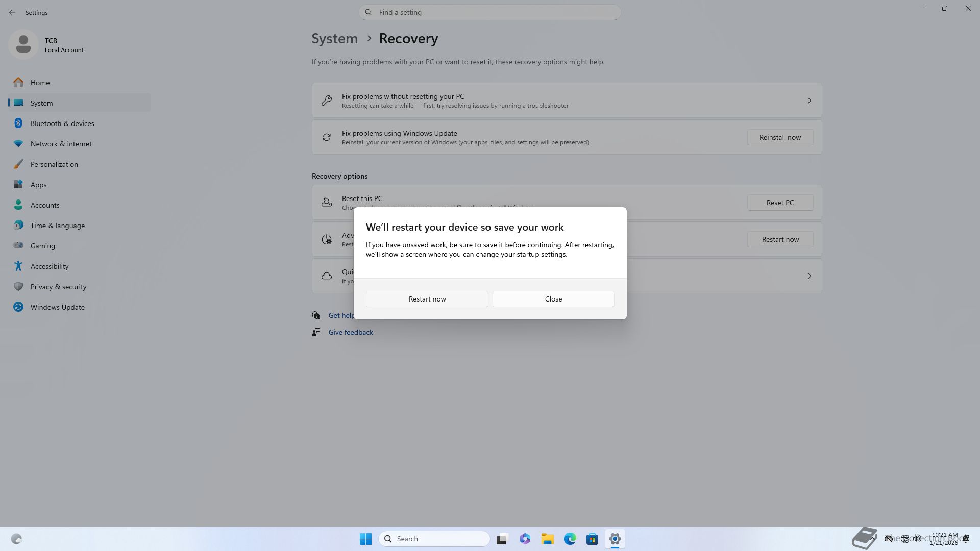The height and width of the screenshot is (551, 980).
Task: Open Microsoft Edge from the taskbar
Action: pos(570,539)
